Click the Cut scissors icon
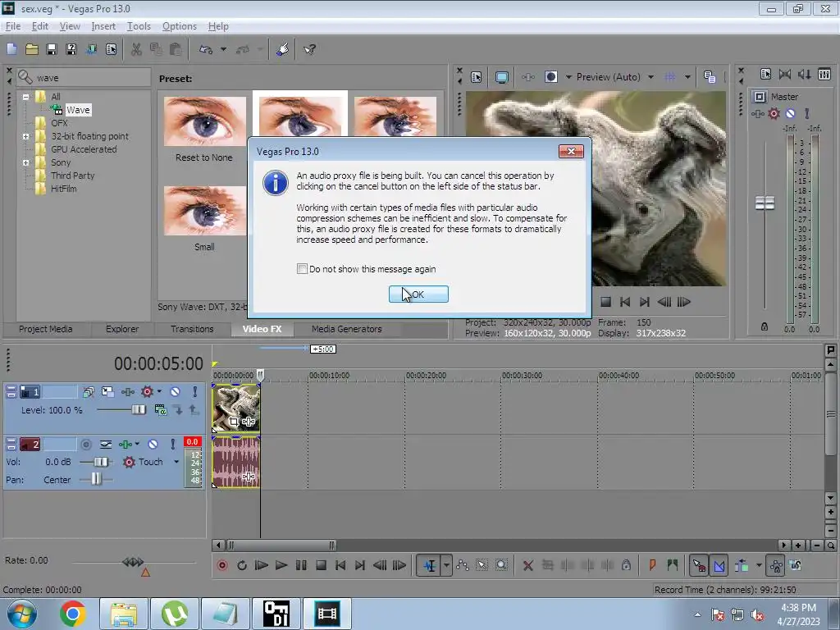Image resolution: width=840 pixels, height=630 pixels. click(136, 49)
